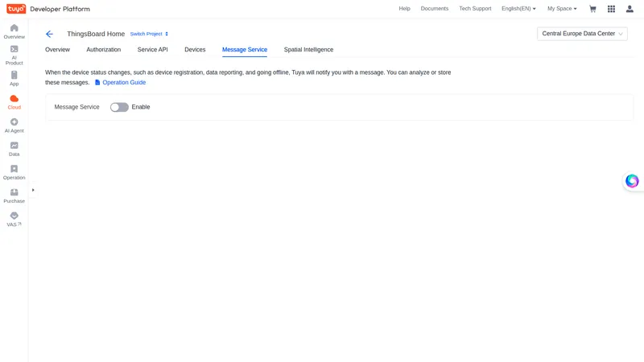
Task: Open the English(EN) language dropdown
Action: [x=518, y=9]
